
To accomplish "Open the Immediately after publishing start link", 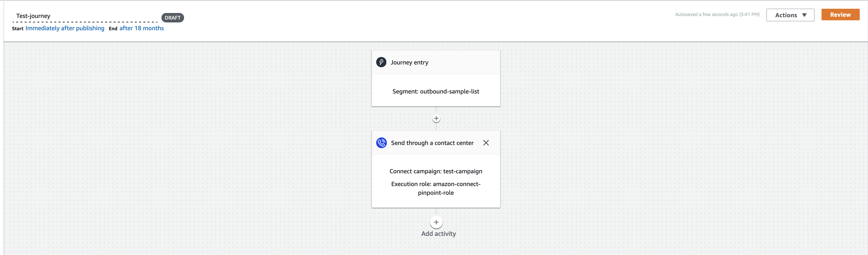I will pos(65,28).
